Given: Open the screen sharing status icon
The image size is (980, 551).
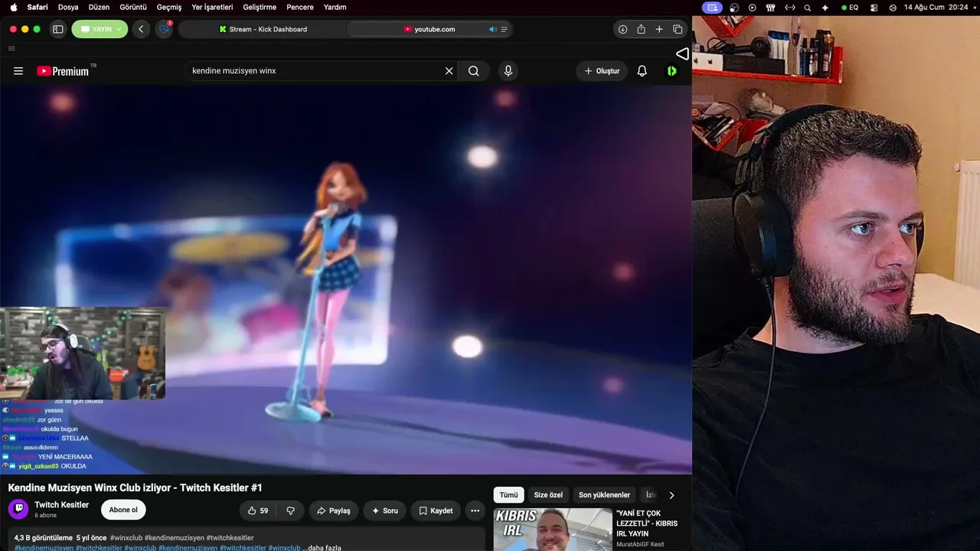Looking at the screenshot, I should [713, 7].
